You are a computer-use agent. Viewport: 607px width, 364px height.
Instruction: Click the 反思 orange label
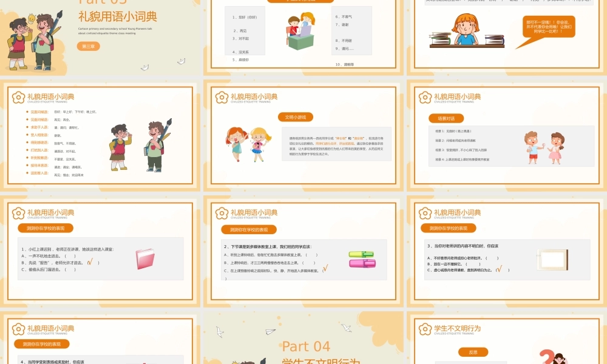click(x=473, y=352)
